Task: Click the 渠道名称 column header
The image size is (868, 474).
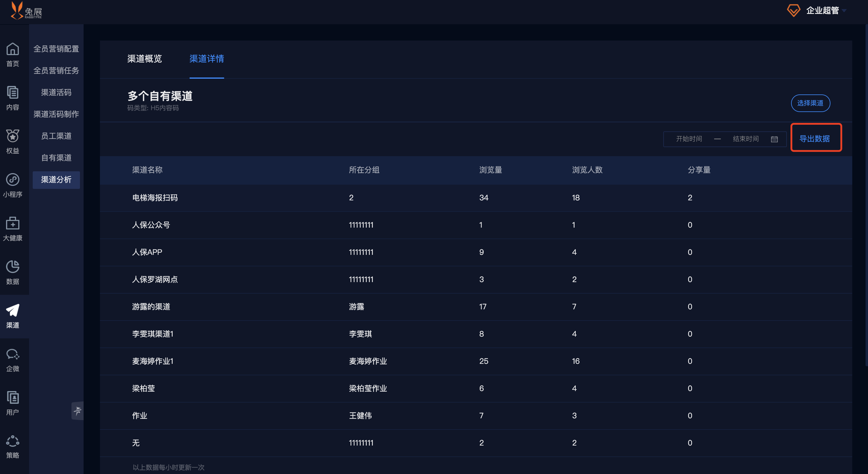Action: (147, 170)
